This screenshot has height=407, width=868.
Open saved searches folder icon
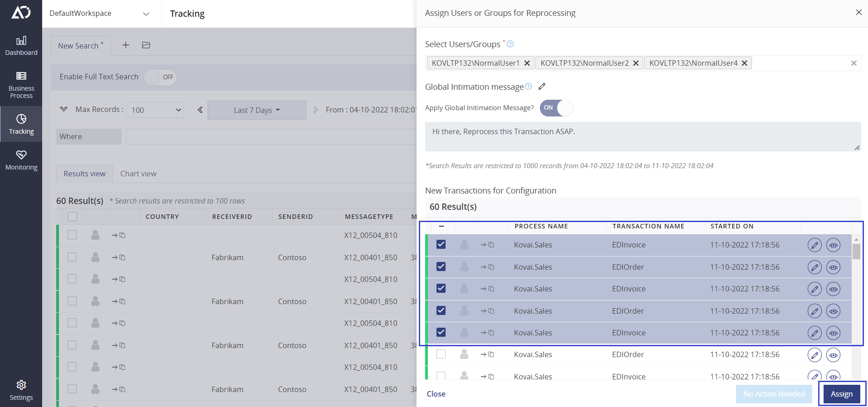(146, 45)
